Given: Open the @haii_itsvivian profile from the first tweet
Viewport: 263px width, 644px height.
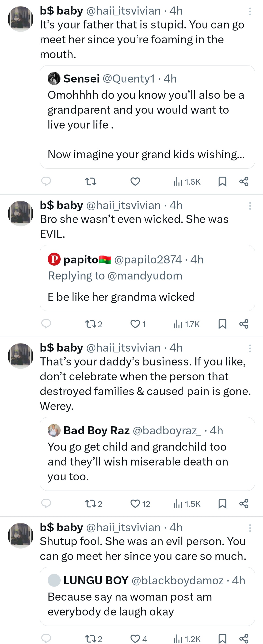Looking at the screenshot, I should pos(123,11).
